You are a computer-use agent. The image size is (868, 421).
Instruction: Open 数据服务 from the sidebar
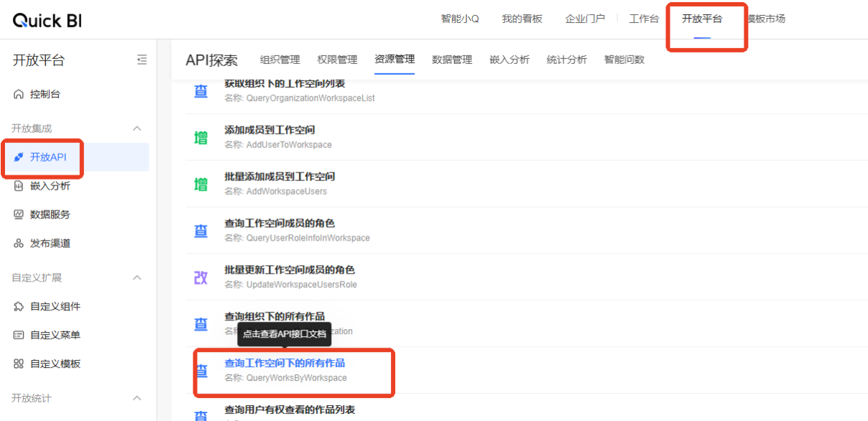pyautogui.click(x=50, y=214)
